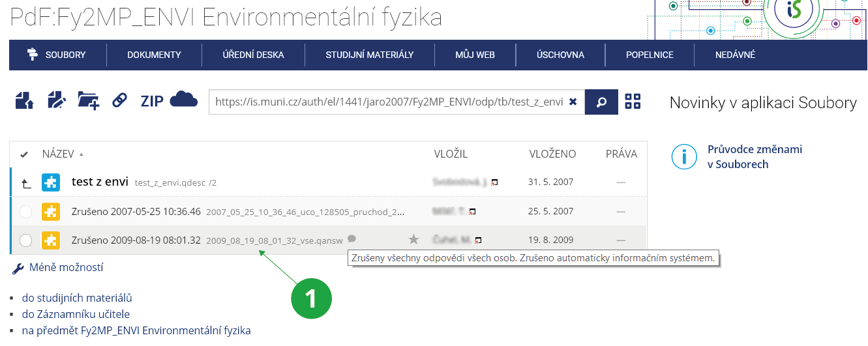Click the create and edit document icon
This screenshot has height=346, width=868.
pyautogui.click(x=57, y=101)
